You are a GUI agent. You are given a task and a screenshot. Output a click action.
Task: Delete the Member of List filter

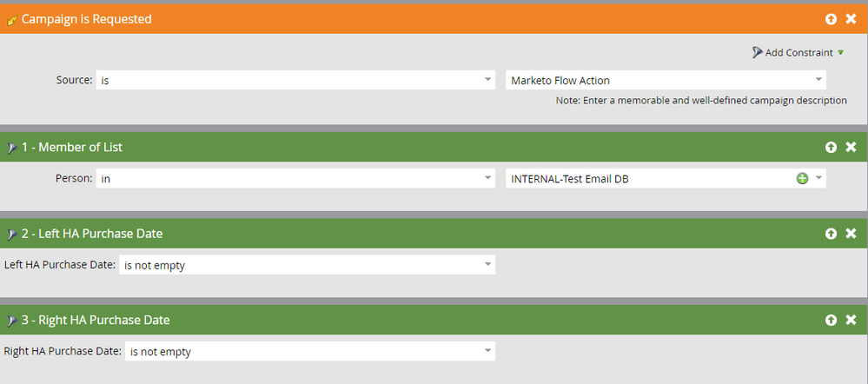point(851,147)
